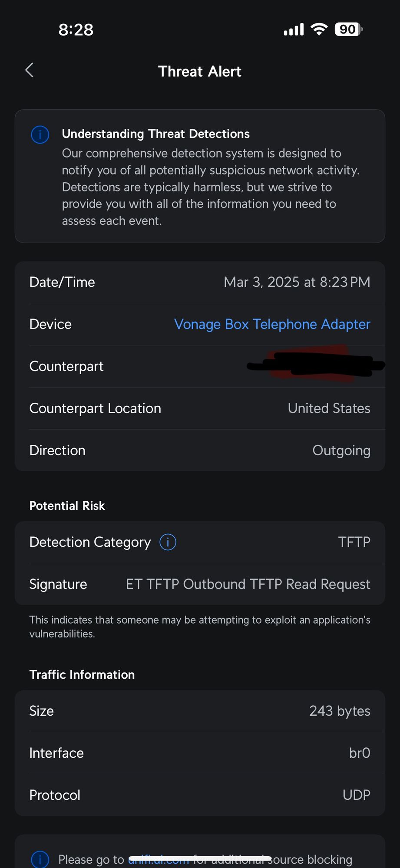
Task: Tap the Counterpart Location United States value
Action: tap(329, 408)
